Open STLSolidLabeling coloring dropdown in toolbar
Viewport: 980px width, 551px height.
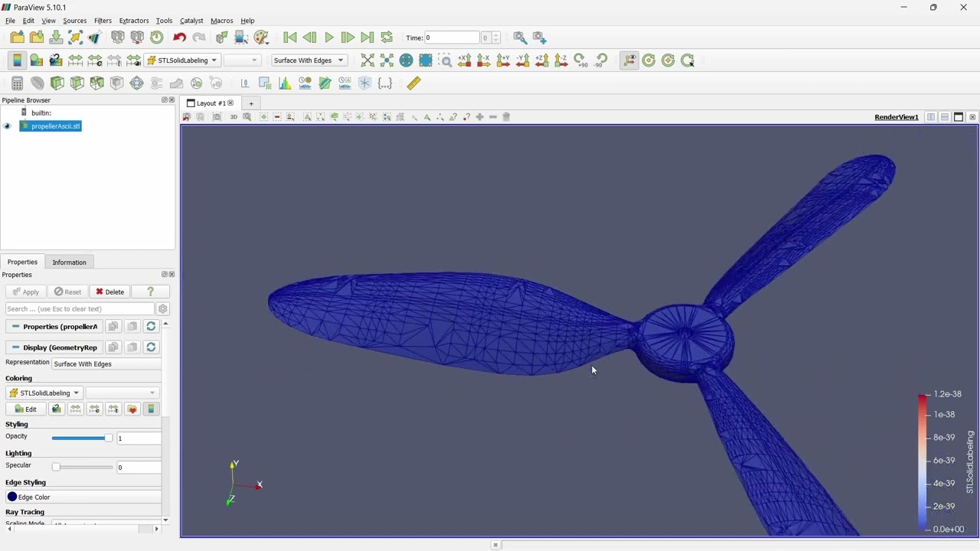coord(182,60)
